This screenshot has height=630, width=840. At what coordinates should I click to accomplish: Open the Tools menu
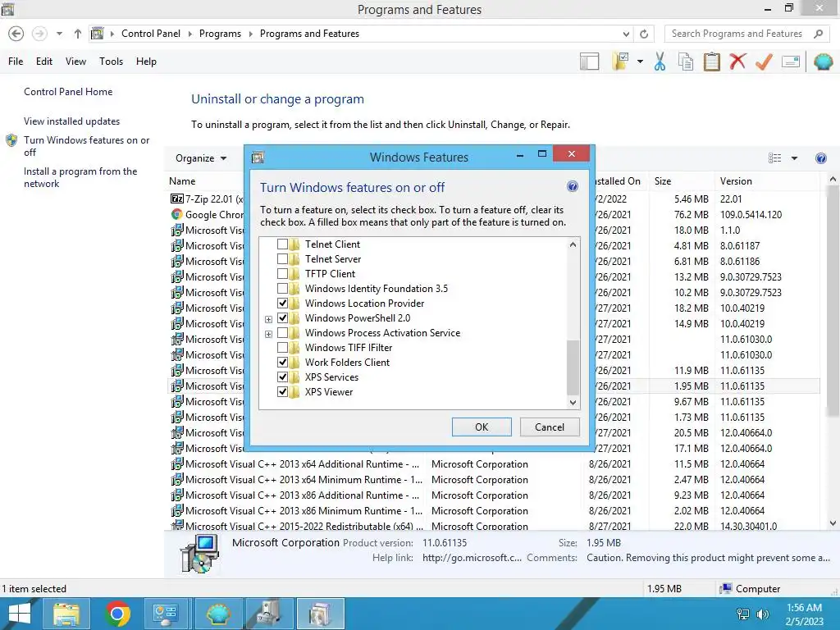click(111, 62)
